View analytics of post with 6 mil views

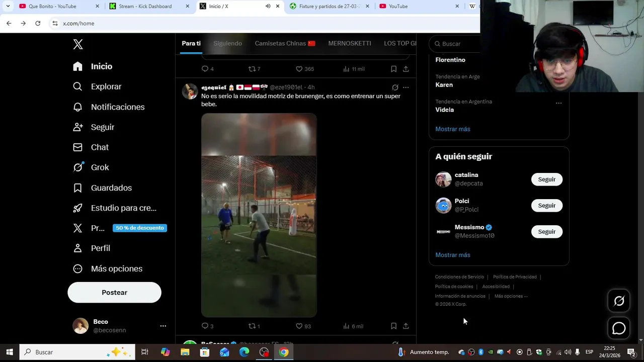click(x=353, y=326)
